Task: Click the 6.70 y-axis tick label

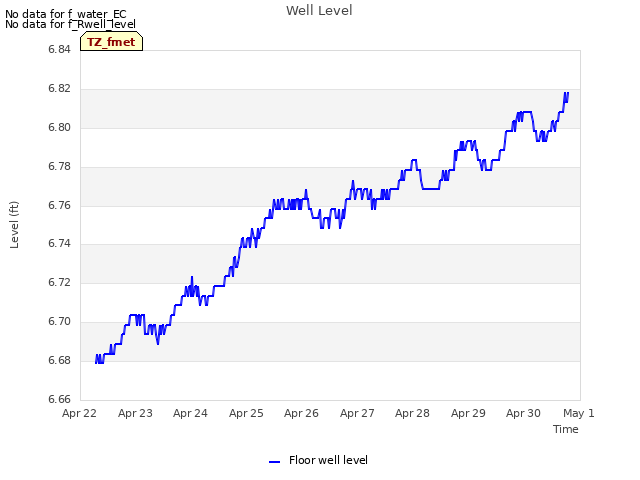Action: click(x=60, y=322)
